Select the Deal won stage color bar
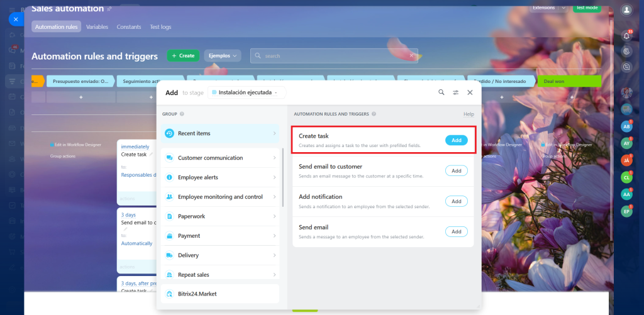The image size is (644, 315). (569, 81)
